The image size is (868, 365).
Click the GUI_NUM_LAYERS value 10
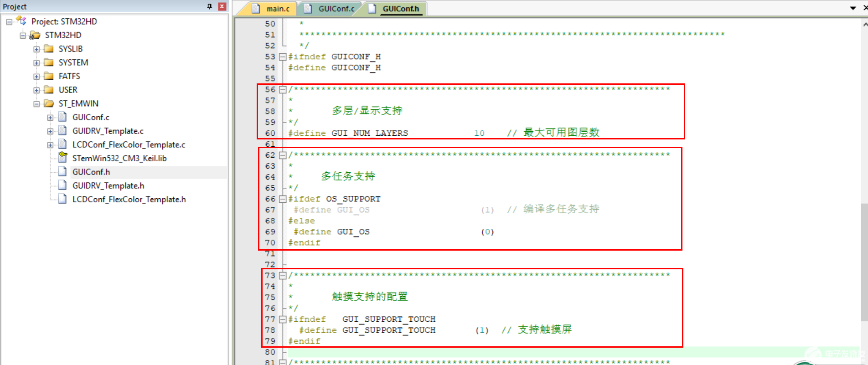pyautogui.click(x=479, y=133)
